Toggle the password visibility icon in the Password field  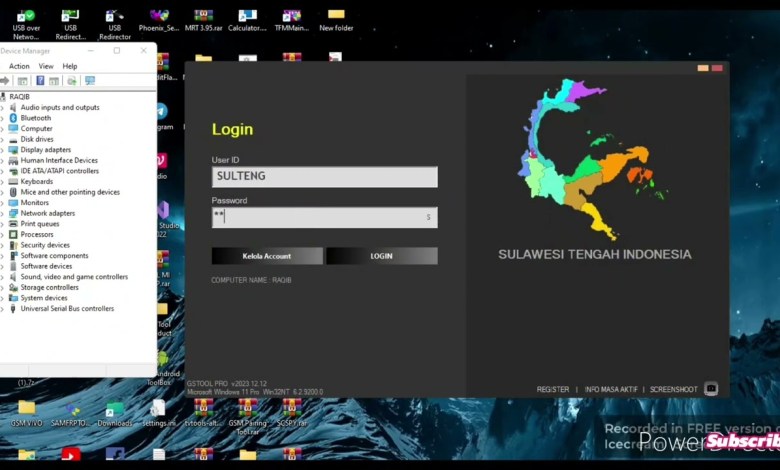coord(428,217)
